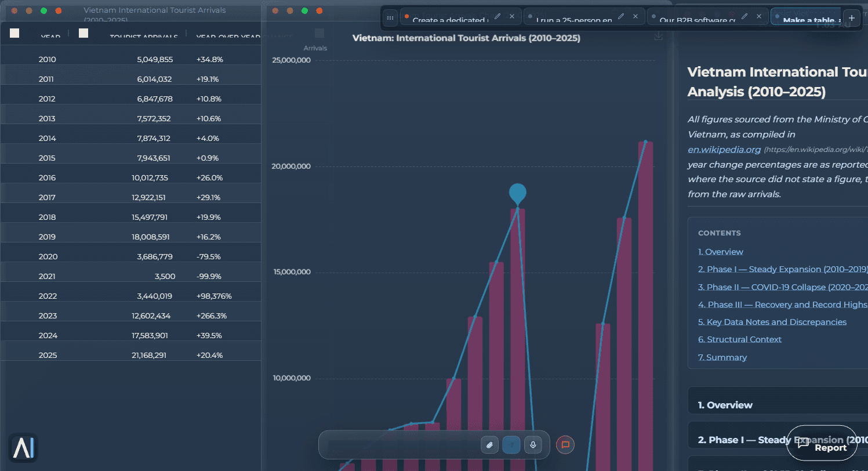Click the 7,572,352 arrivals cell

(154, 118)
